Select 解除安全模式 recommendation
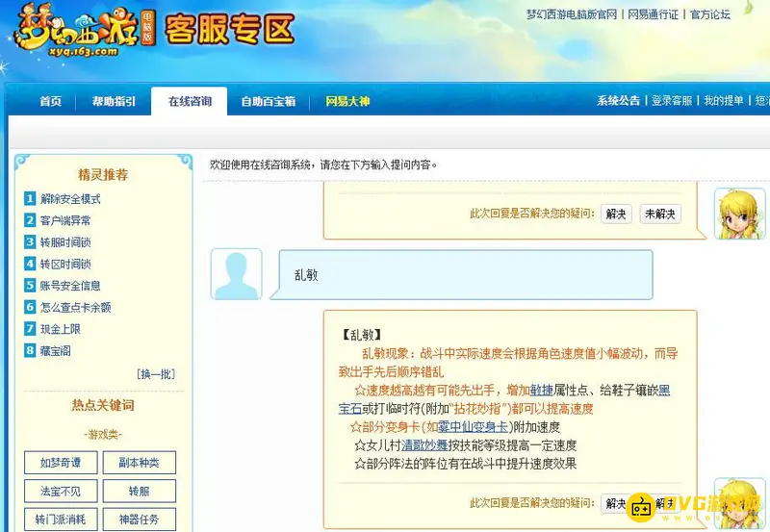 (x=70, y=199)
